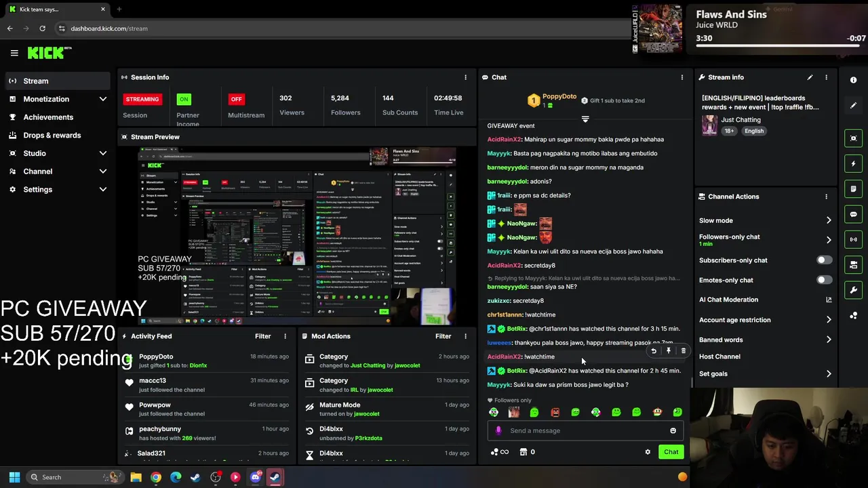Image resolution: width=868 pixels, height=488 pixels.
Task: Click the broadcast signal icon in right sidebar
Action: [x=854, y=239]
